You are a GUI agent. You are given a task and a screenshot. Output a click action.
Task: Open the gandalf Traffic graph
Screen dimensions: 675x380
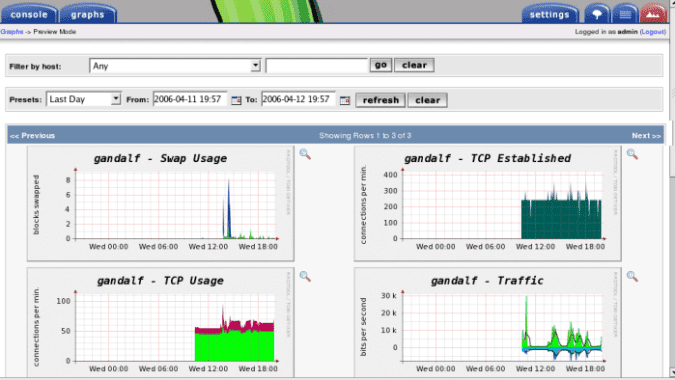pos(488,323)
